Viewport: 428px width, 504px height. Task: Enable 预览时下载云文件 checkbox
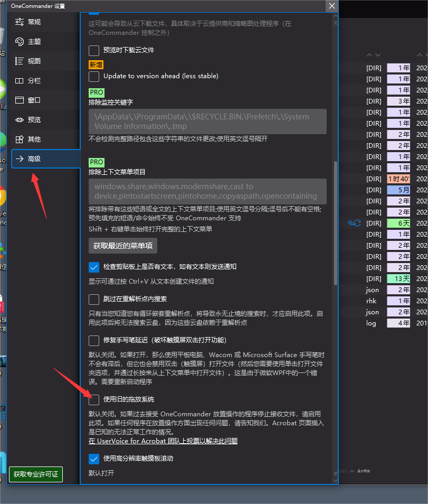[x=94, y=50]
